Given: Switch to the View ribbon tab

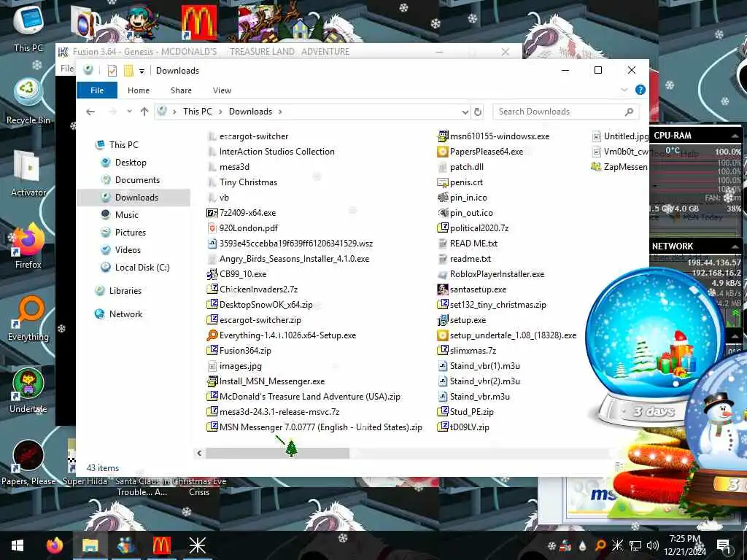Looking at the screenshot, I should click(x=222, y=90).
